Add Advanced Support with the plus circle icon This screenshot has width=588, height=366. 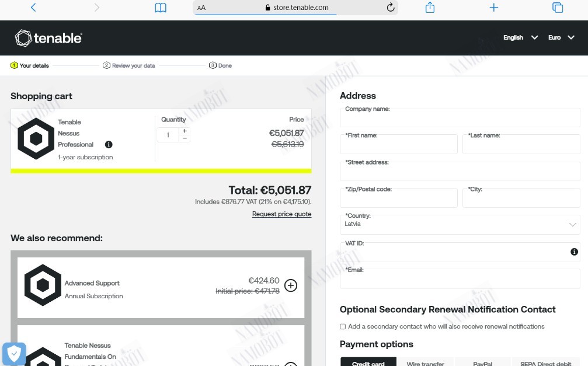[x=291, y=285]
